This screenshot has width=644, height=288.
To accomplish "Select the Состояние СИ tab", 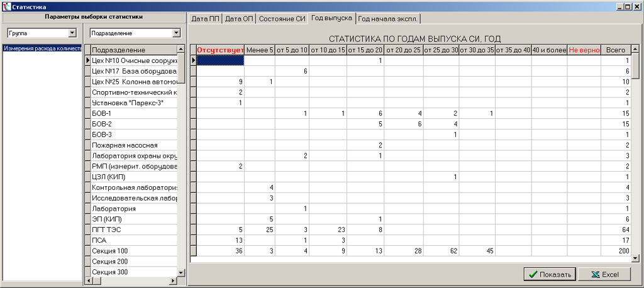I will click(x=282, y=18).
